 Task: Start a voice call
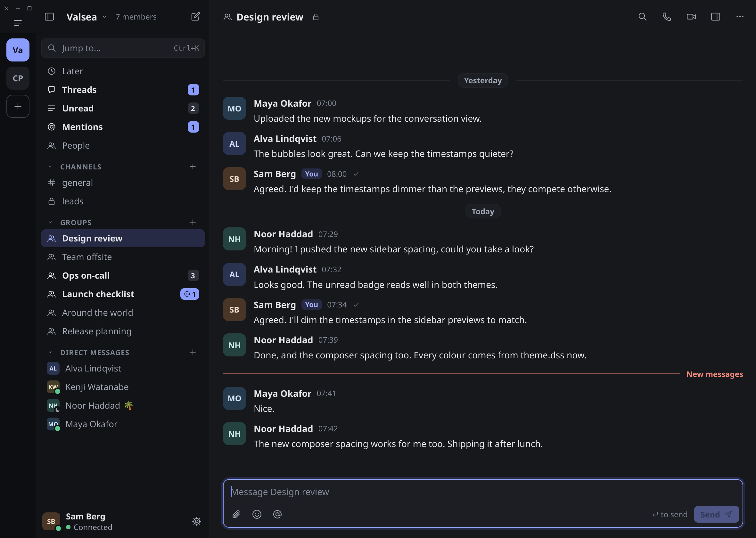coord(667,17)
